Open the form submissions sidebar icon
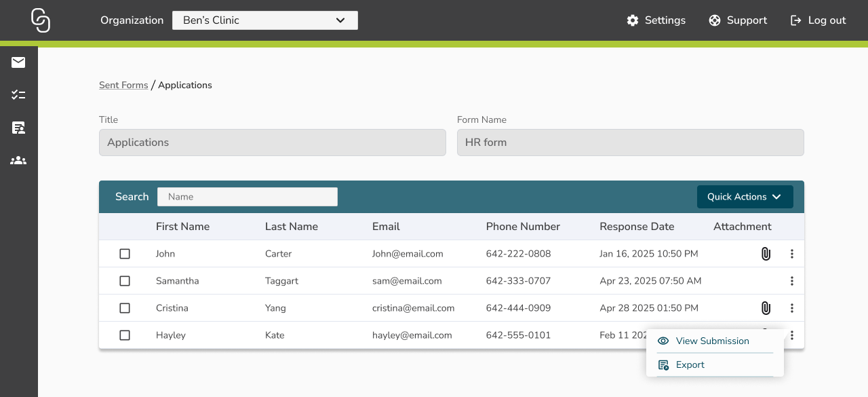The width and height of the screenshot is (868, 397). 18,128
